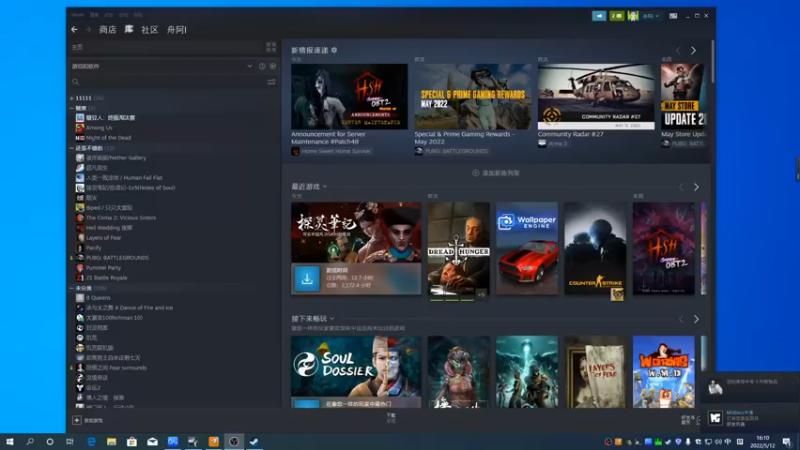The height and width of the screenshot is (450, 800).
Task: Select Hell Wedding in the list
Action: [x=109, y=228]
